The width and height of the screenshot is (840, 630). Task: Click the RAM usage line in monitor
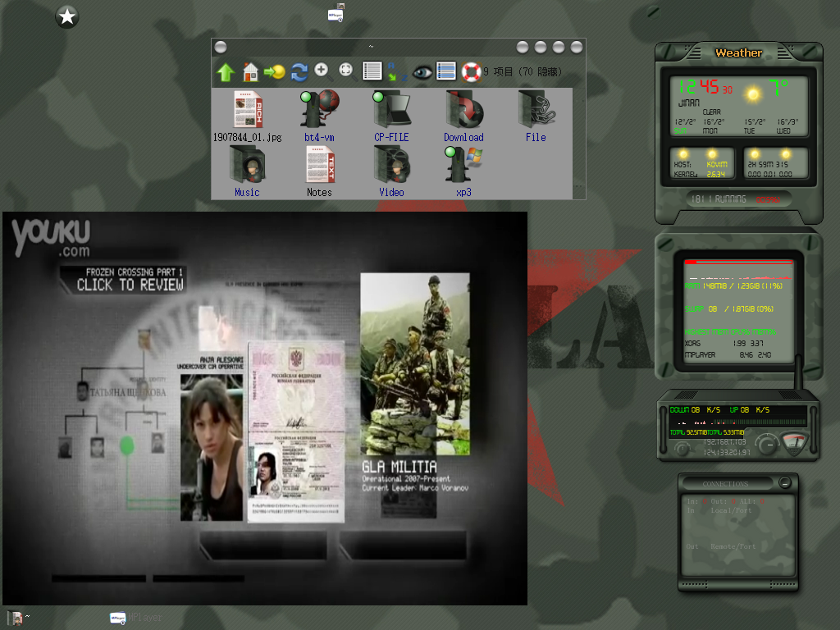coord(733,286)
